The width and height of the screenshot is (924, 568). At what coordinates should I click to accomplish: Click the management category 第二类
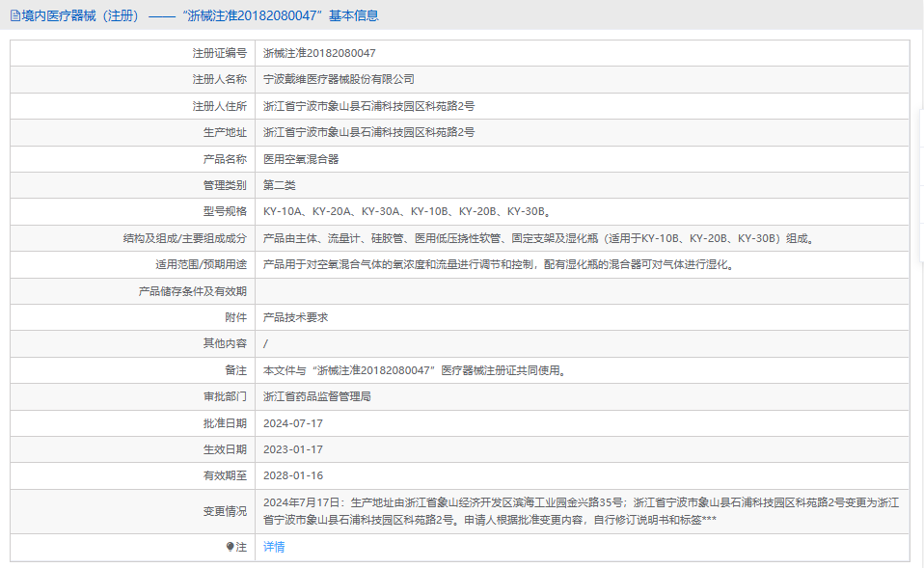pos(280,185)
